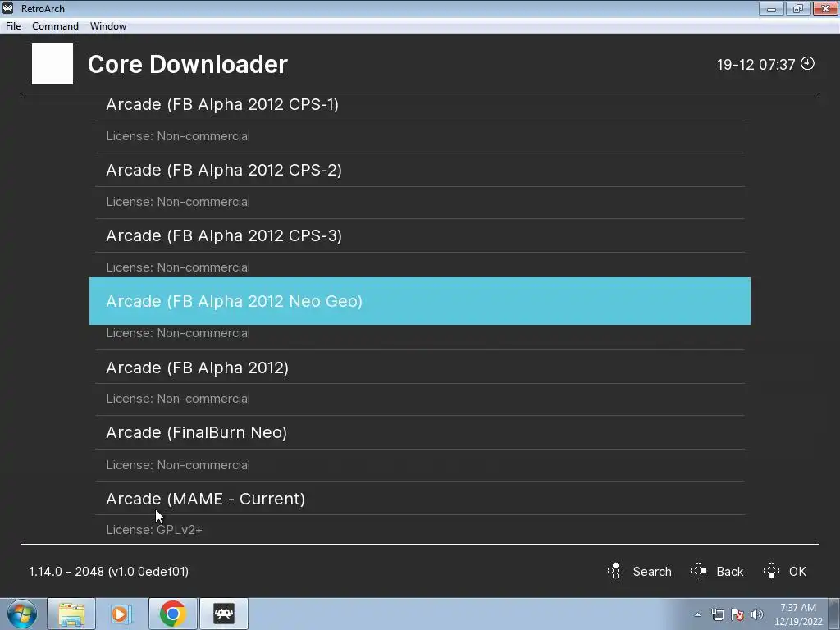Restore down the RetroArch window

[x=798, y=8]
